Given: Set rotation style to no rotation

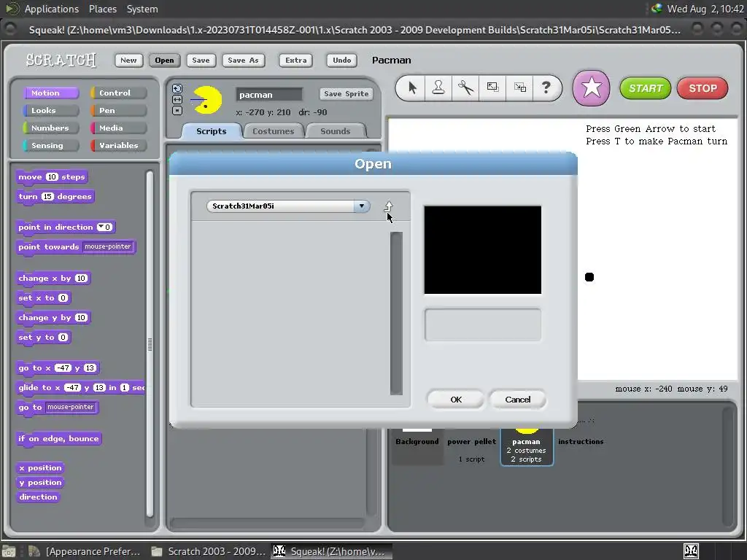Looking at the screenshot, I should tap(177, 111).
